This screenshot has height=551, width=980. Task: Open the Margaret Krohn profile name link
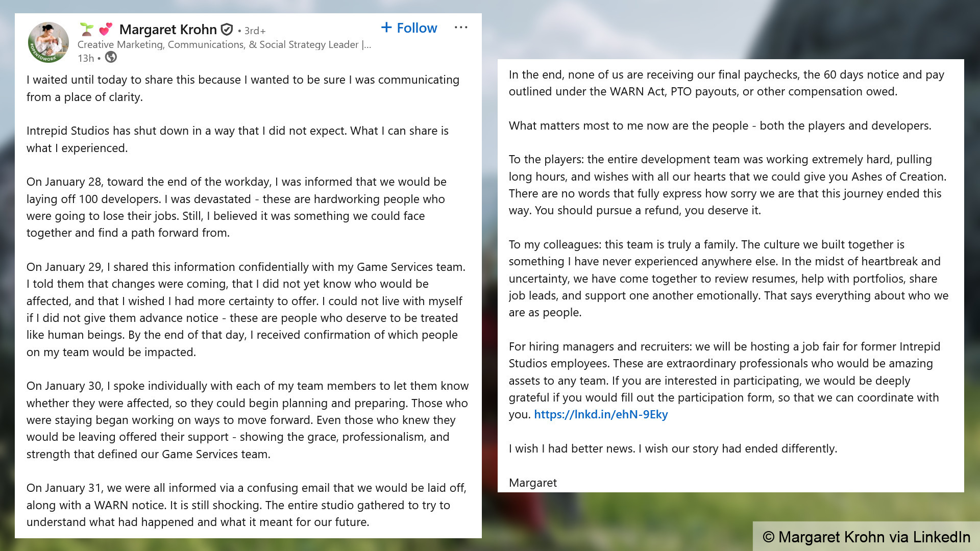point(168,30)
